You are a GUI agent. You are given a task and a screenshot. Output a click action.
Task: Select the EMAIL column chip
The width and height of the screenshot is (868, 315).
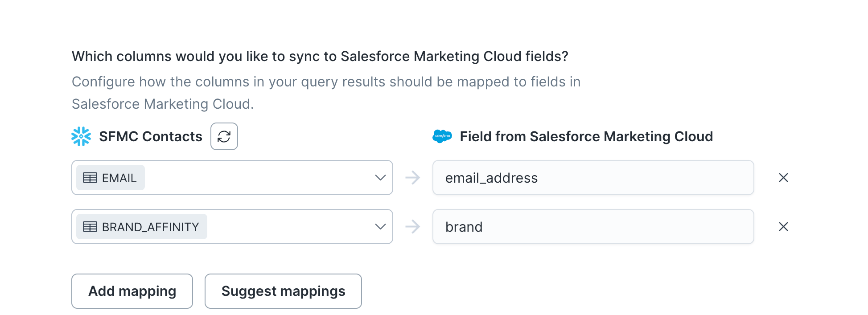pyautogui.click(x=111, y=178)
